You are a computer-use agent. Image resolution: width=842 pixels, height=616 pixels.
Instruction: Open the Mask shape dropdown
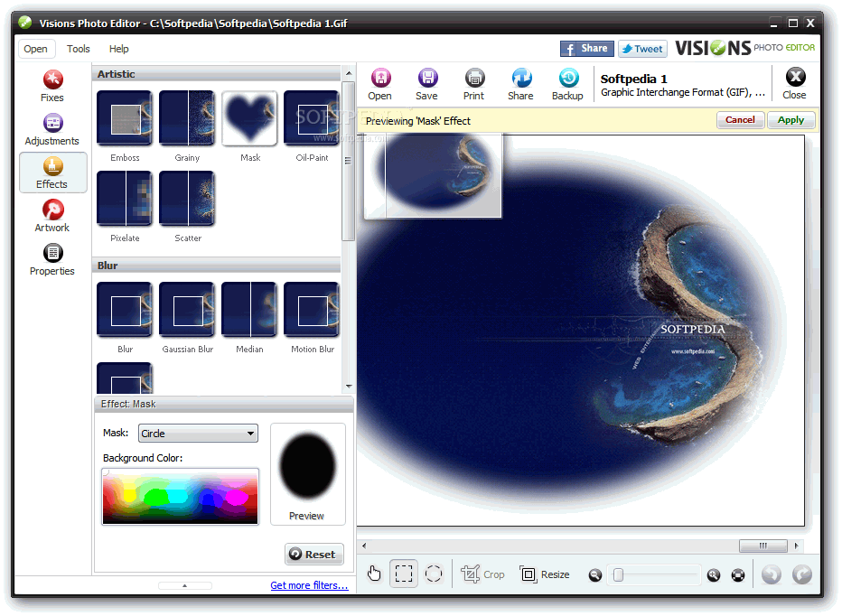pyautogui.click(x=198, y=434)
